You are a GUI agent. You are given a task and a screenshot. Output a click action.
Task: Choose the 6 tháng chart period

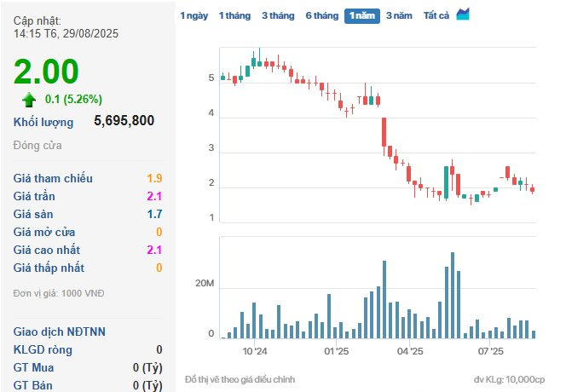[x=321, y=15]
